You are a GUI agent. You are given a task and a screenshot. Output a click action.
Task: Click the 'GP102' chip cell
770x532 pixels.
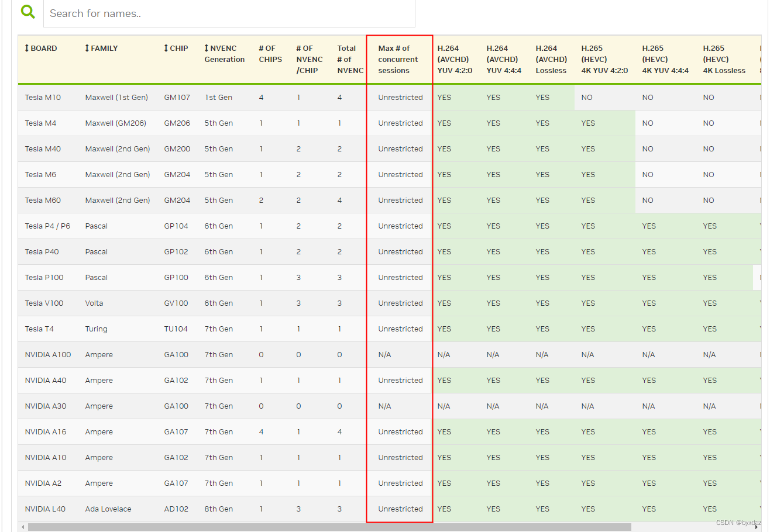point(176,252)
